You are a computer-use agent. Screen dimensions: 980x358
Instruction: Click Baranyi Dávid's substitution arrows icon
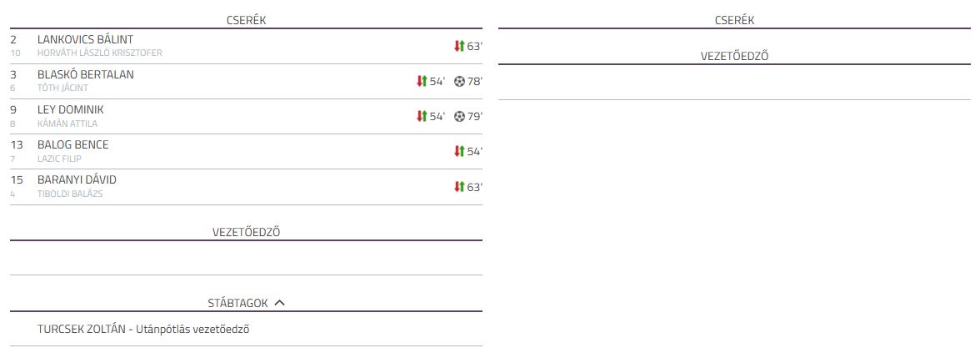click(459, 187)
